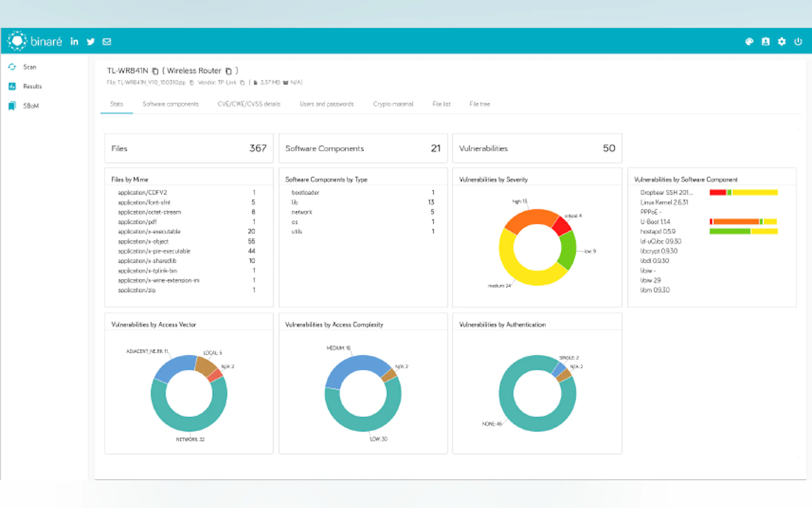
Task: Select the utils component type row
Action: (363, 232)
